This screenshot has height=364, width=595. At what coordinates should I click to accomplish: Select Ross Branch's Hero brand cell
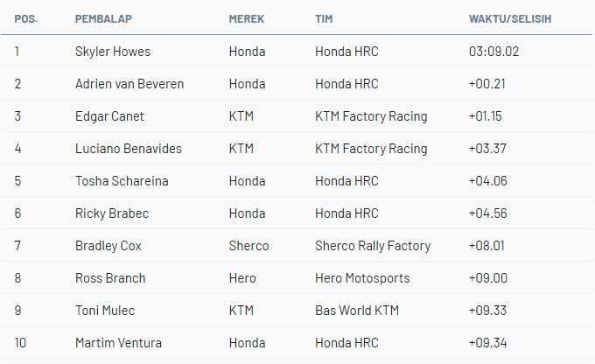pos(242,278)
